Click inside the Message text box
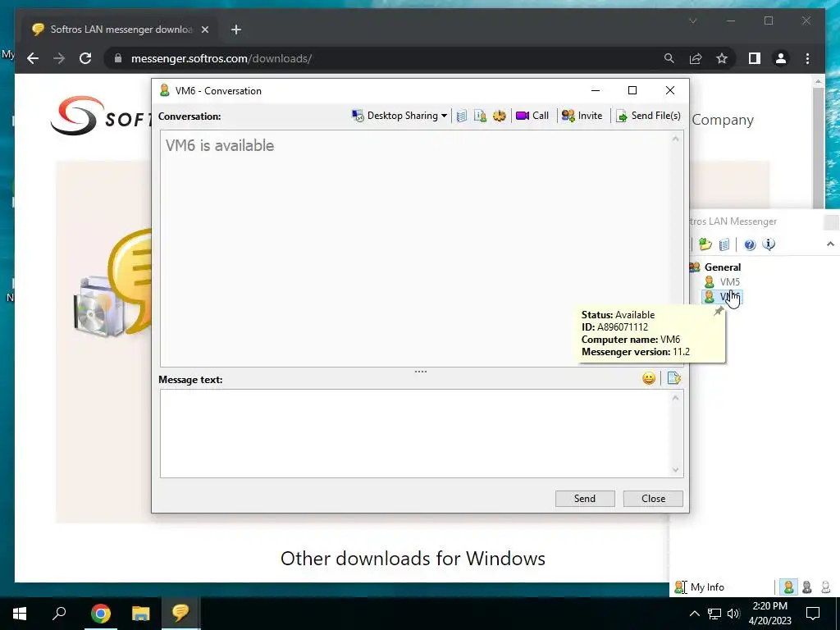The image size is (840, 630). coord(416,433)
